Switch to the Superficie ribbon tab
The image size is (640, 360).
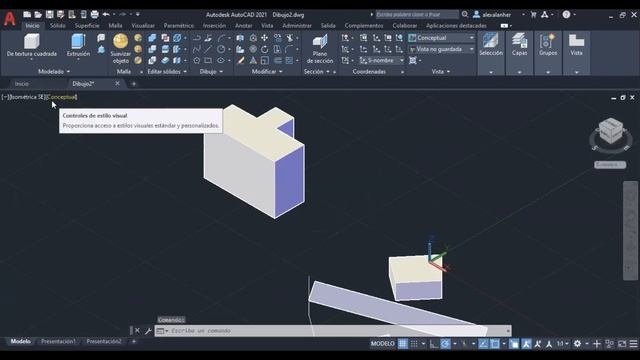87,25
